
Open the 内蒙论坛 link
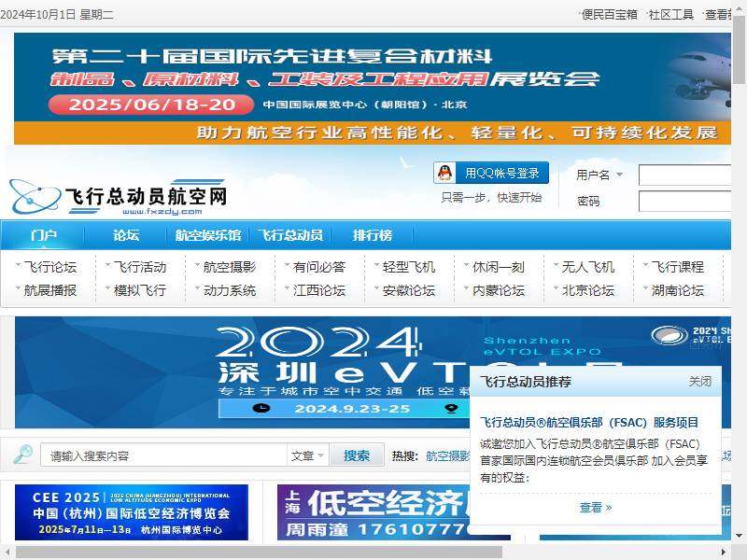pyautogui.click(x=499, y=290)
